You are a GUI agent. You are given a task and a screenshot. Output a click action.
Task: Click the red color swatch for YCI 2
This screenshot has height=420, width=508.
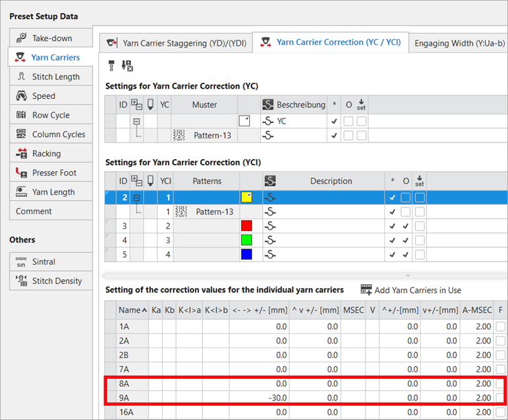click(247, 226)
